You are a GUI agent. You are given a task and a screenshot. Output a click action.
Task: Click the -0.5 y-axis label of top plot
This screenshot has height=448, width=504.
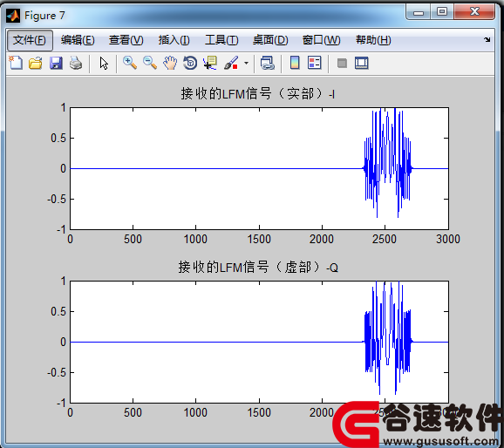57,200
